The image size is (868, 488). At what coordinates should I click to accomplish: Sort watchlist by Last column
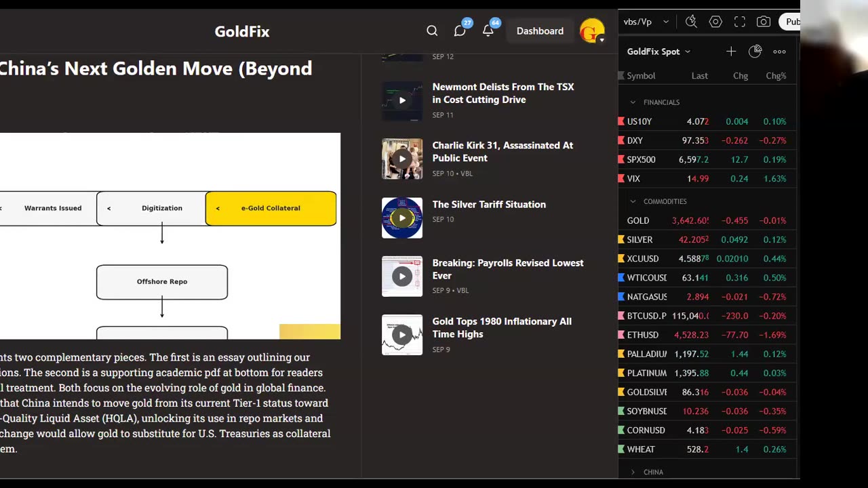pyautogui.click(x=699, y=76)
